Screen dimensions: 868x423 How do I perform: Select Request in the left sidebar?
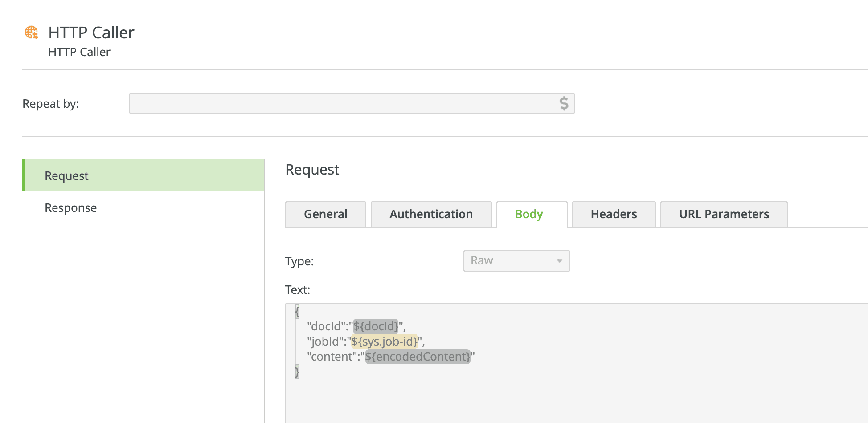[x=66, y=175]
